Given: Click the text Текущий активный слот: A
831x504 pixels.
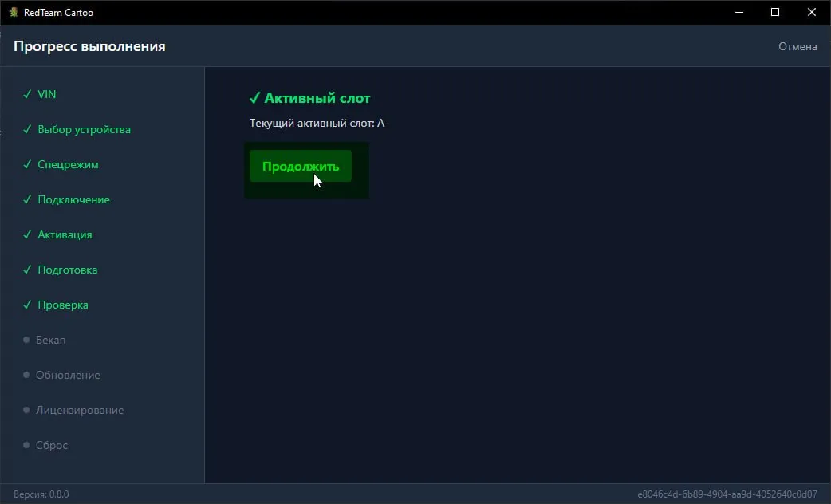Looking at the screenshot, I should pyautogui.click(x=317, y=123).
